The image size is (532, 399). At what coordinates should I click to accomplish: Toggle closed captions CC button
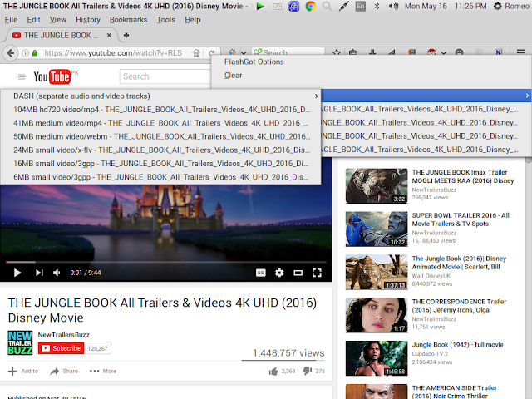pyautogui.click(x=260, y=273)
